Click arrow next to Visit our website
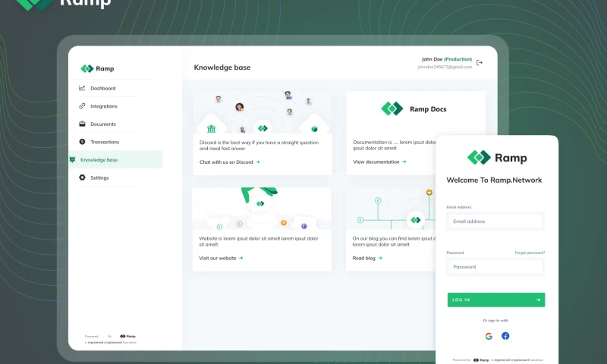Viewport: 607px width, 364px height. (241, 258)
